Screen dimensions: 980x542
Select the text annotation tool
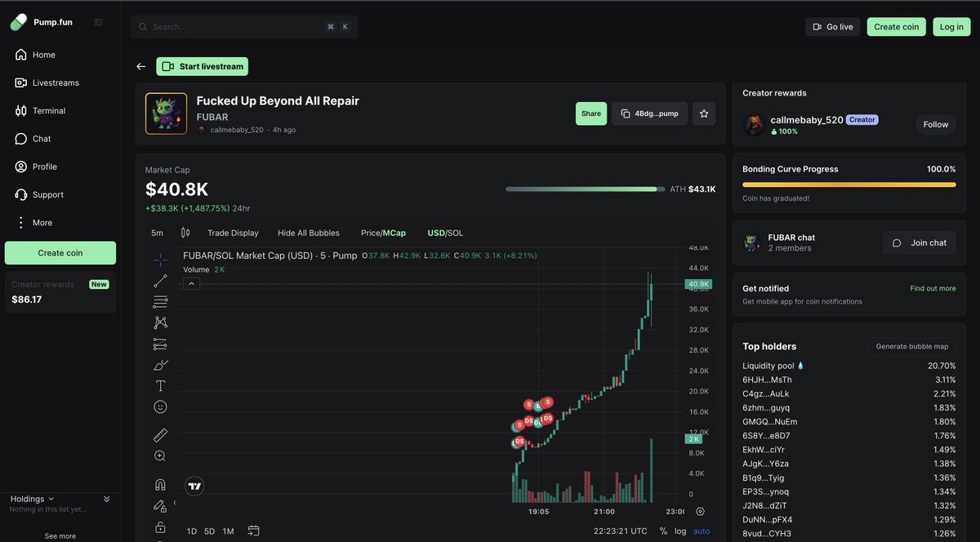pos(160,386)
